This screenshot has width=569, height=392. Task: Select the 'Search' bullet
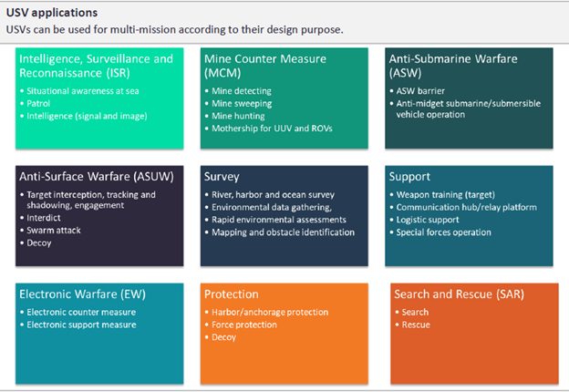[x=415, y=312]
